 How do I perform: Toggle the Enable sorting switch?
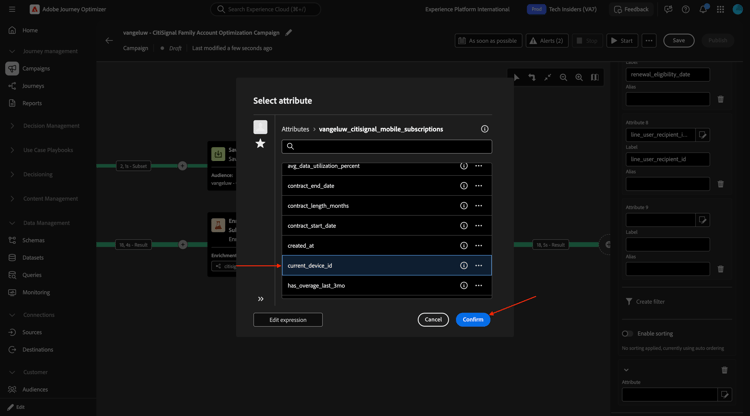click(x=627, y=334)
